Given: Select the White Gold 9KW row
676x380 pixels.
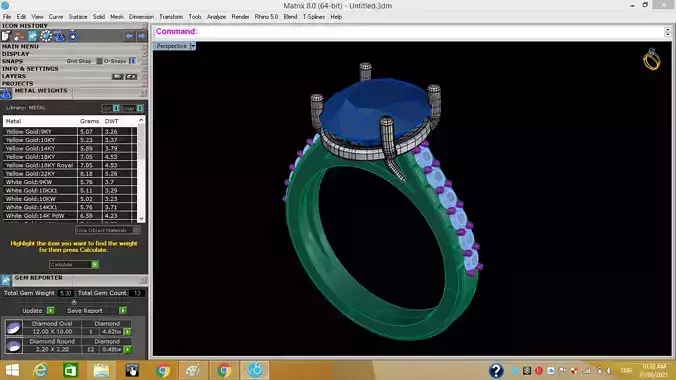Looking at the screenshot, I should click(70, 182).
